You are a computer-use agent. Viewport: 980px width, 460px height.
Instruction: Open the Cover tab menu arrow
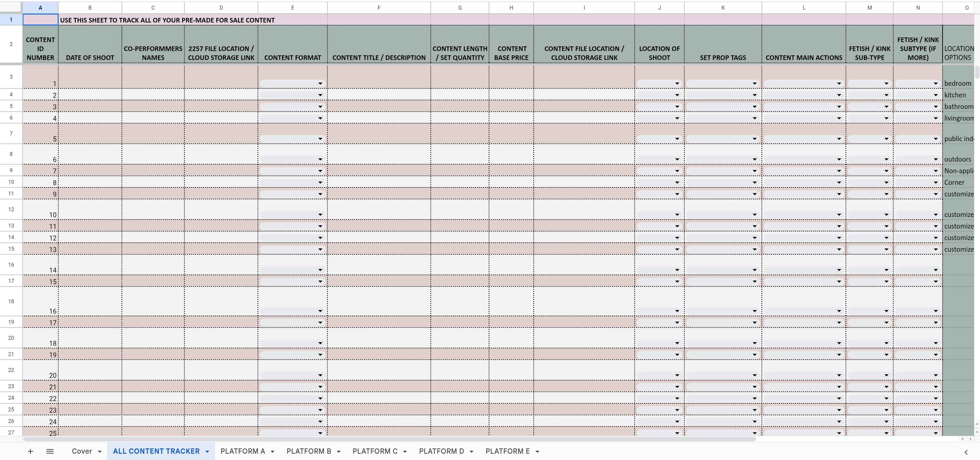[100, 452]
